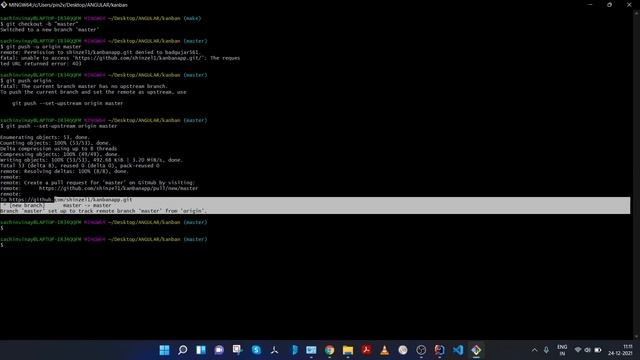The width and height of the screenshot is (640, 360).
Task: Open volume speaker tray icon
Action: [x=587, y=350]
